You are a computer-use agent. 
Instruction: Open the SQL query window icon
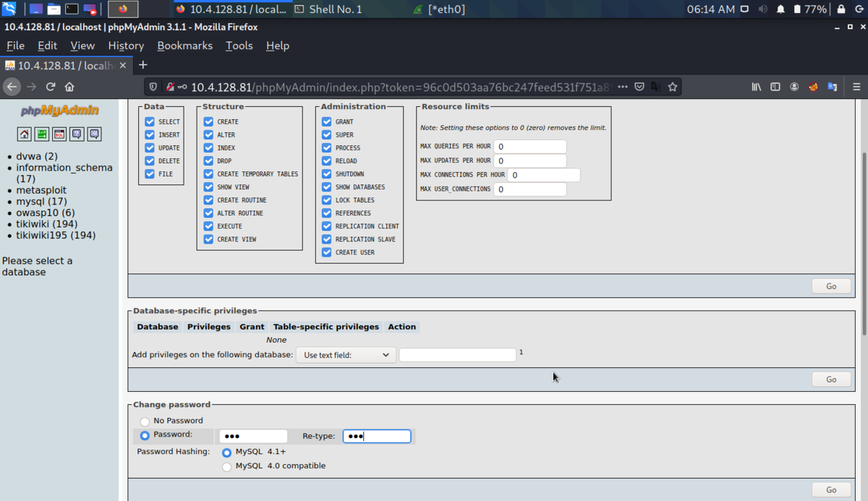point(59,134)
